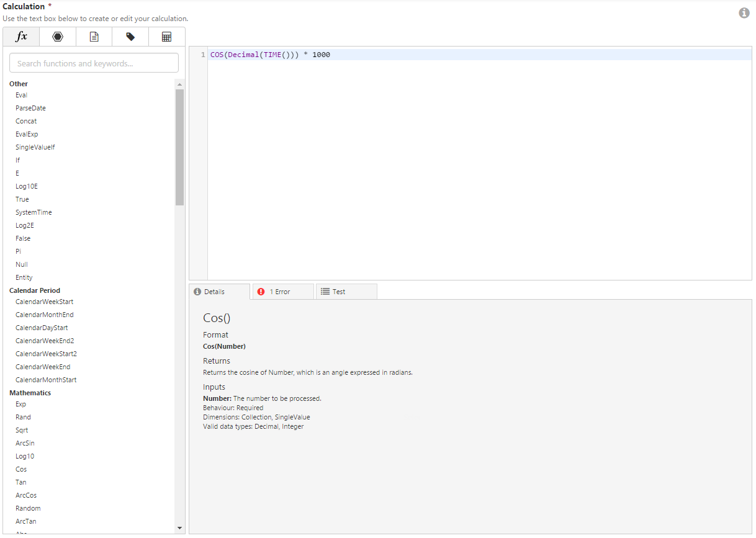
Task: Pick the CalendarMonthEnd function
Action: click(44, 315)
